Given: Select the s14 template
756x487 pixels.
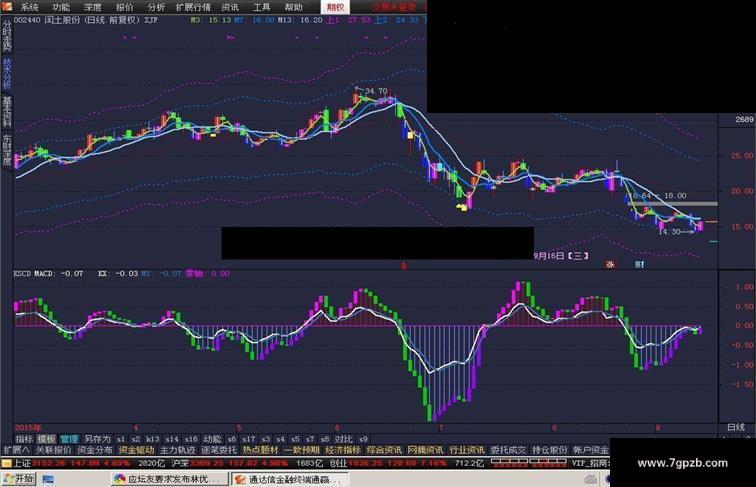Looking at the screenshot, I should click(x=172, y=439).
